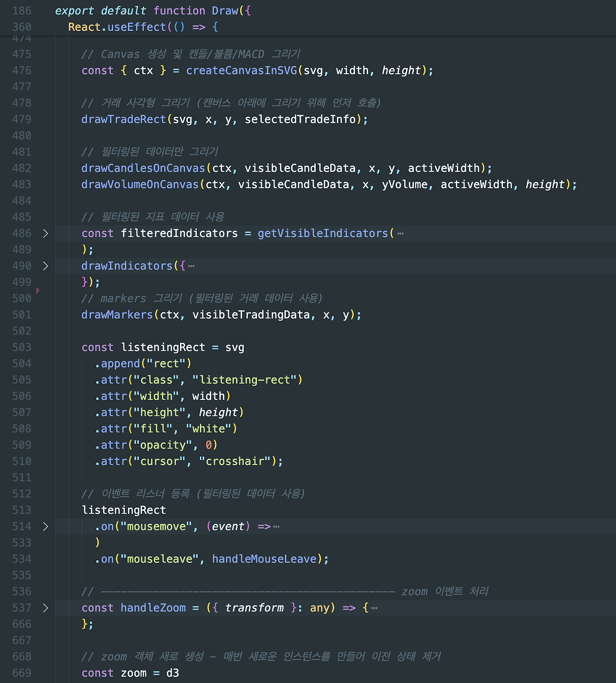Click the drawCandlesOnCanvas function name

[x=143, y=168]
